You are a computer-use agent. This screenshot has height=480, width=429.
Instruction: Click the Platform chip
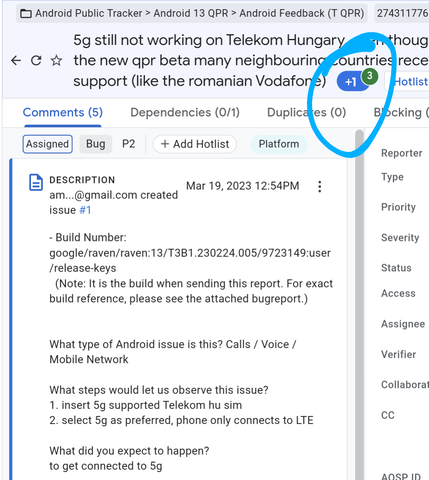279,144
